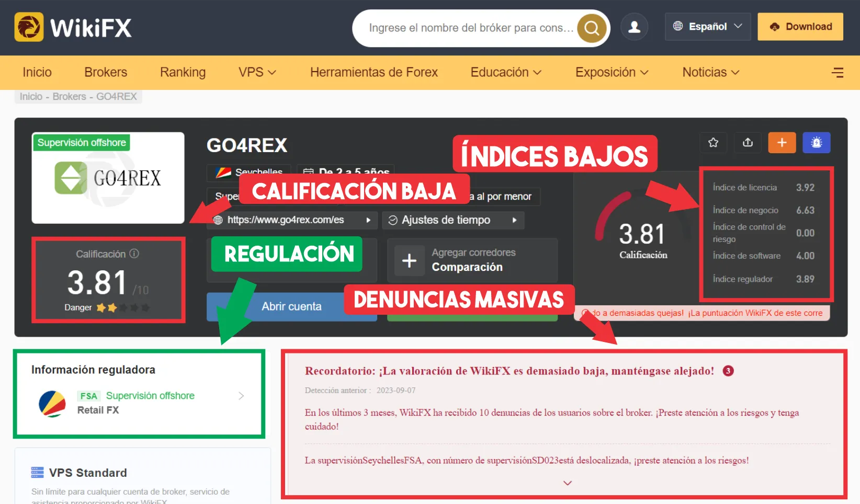Open Herramientas de Forex menu item
The height and width of the screenshot is (504, 860).
tap(374, 72)
